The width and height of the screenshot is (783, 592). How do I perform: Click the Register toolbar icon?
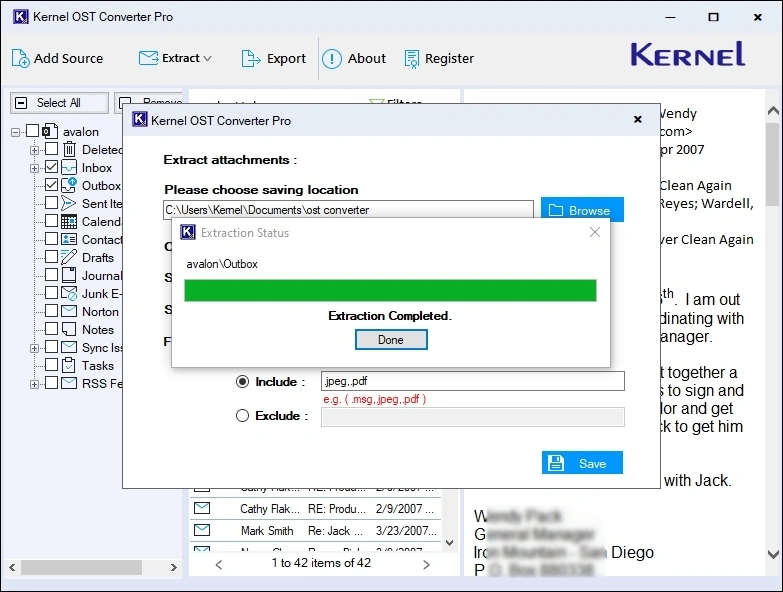pyautogui.click(x=412, y=59)
